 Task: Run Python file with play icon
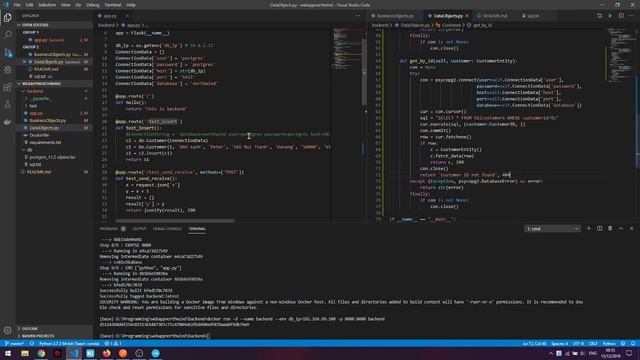pos(610,16)
